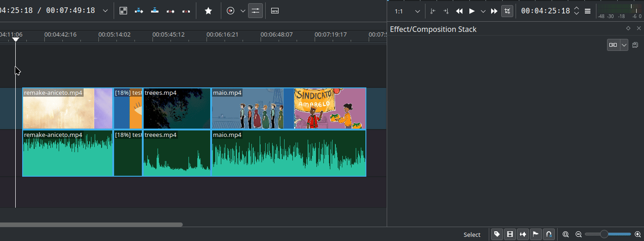Open favorite effects with the star icon

[208, 11]
